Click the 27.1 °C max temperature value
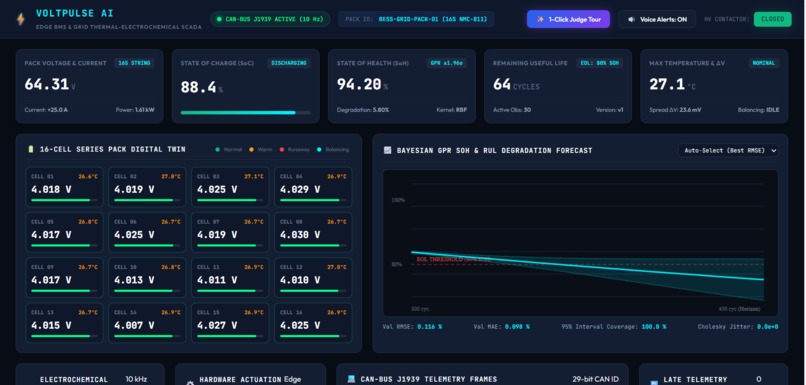806x385 pixels. [x=672, y=84]
